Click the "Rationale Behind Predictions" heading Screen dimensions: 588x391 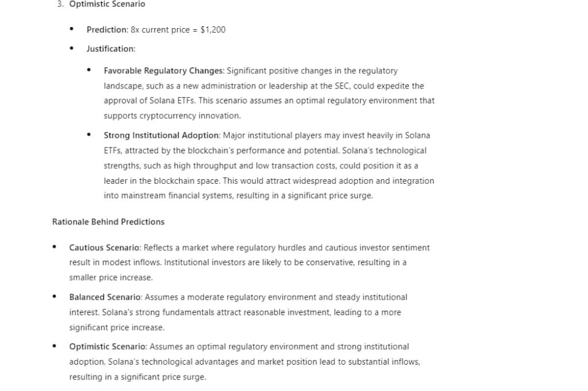click(108, 222)
